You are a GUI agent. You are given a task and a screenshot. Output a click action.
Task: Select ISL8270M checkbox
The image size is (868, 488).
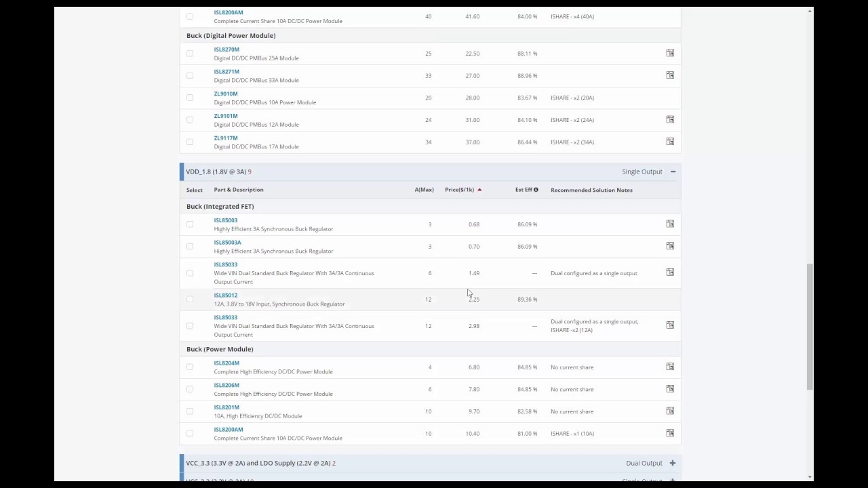(x=190, y=54)
